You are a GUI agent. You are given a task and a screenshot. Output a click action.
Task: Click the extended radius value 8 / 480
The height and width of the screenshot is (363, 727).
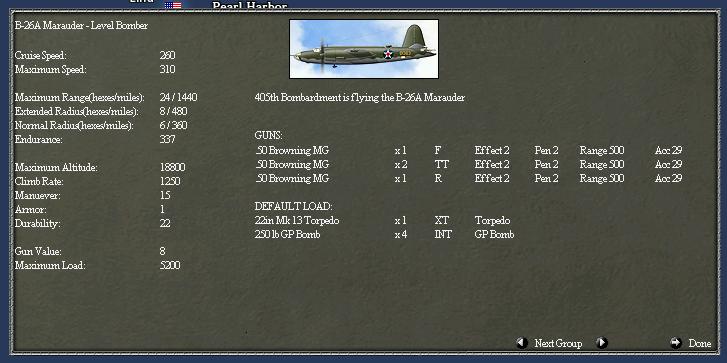(x=173, y=112)
